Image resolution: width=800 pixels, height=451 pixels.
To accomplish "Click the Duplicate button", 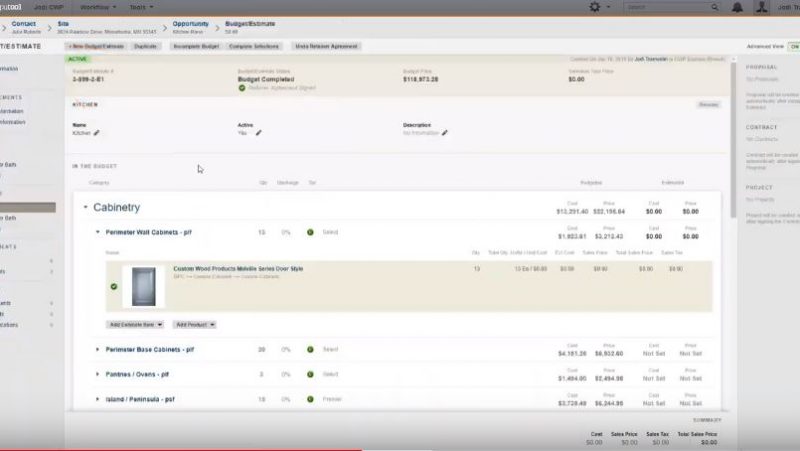I will 145,46.
